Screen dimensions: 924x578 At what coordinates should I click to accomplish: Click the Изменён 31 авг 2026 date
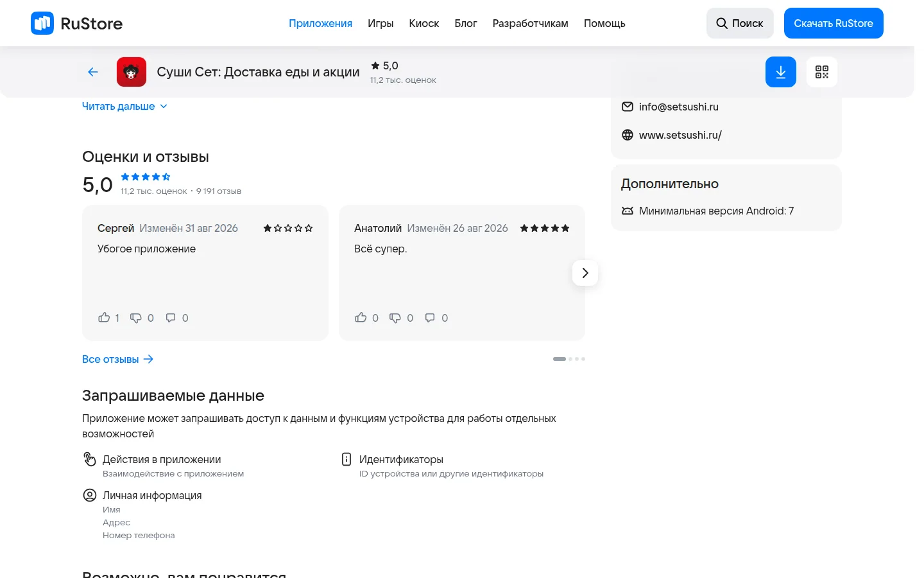tap(189, 228)
